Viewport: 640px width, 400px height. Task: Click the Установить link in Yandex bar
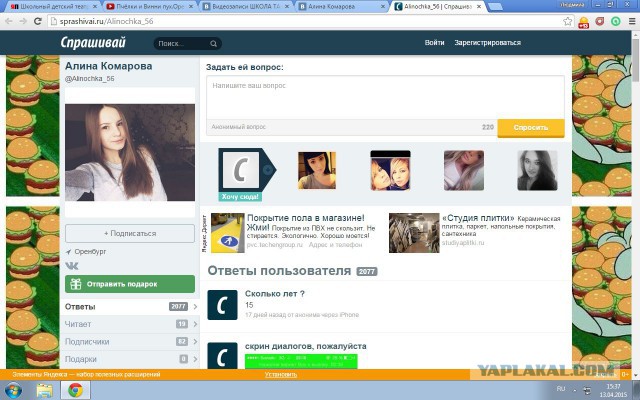tap(280, 374)
